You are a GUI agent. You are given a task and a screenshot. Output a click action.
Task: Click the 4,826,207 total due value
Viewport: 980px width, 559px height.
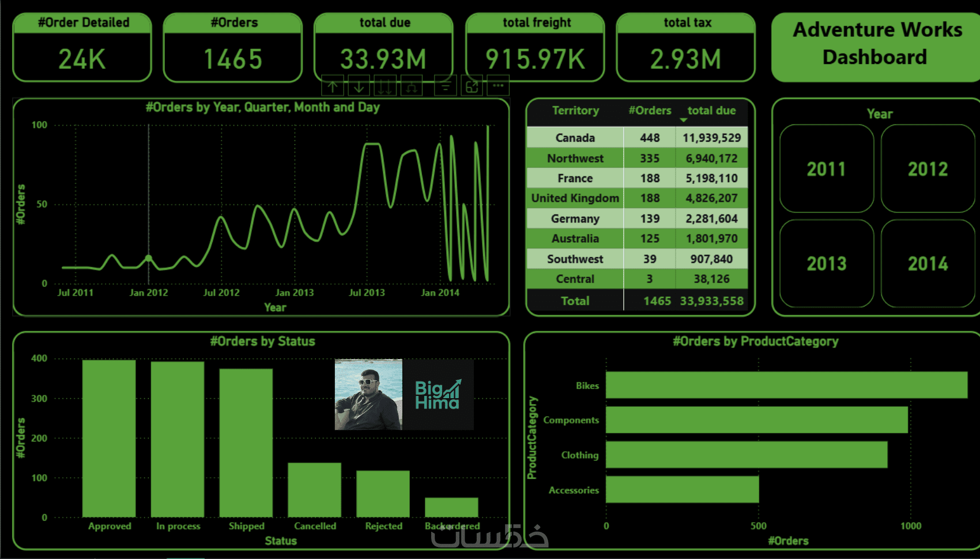[x=711, y=198]
